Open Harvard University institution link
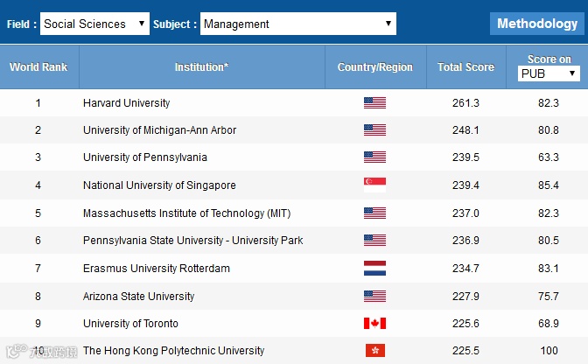This screenshot has width=588, height=364. tap(126, 102)
